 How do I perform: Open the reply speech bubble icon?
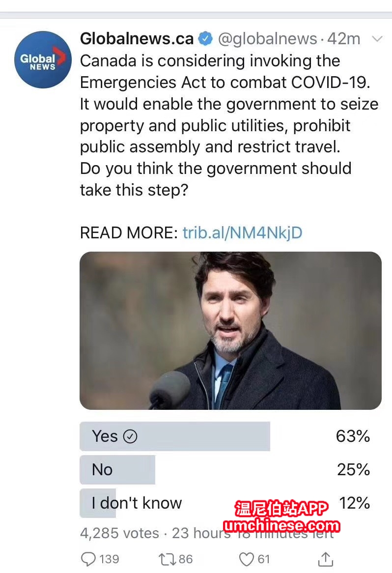88,559
